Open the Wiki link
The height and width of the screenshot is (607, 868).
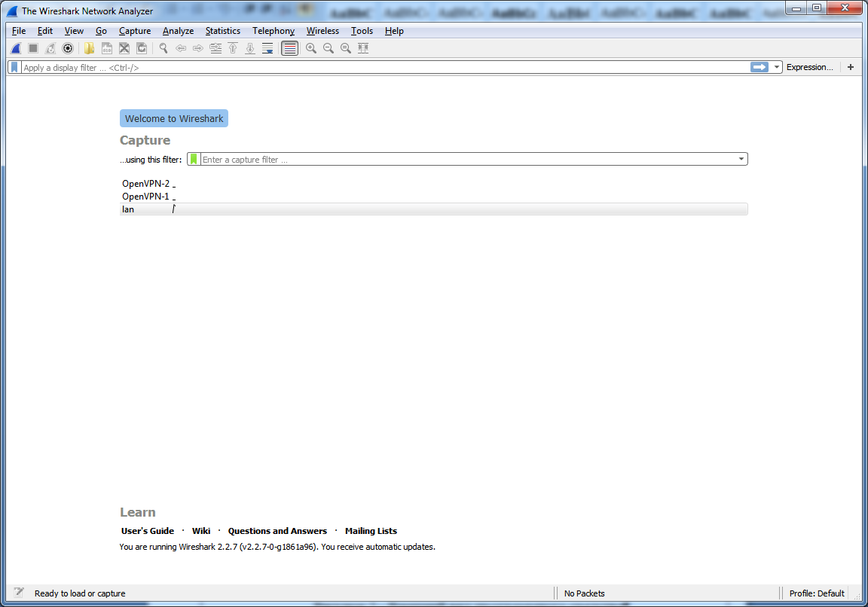point(201,531)
